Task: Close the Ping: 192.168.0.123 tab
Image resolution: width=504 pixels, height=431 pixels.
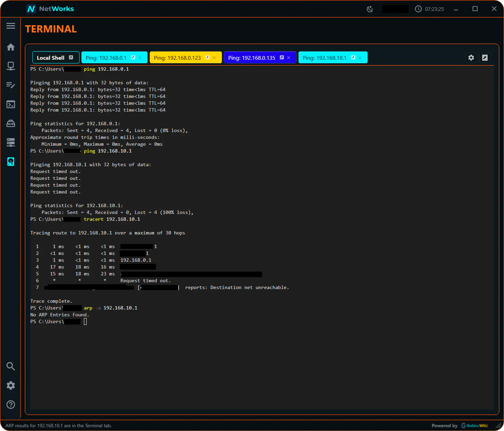Action: pyautogui.click(x=214, y=58)
